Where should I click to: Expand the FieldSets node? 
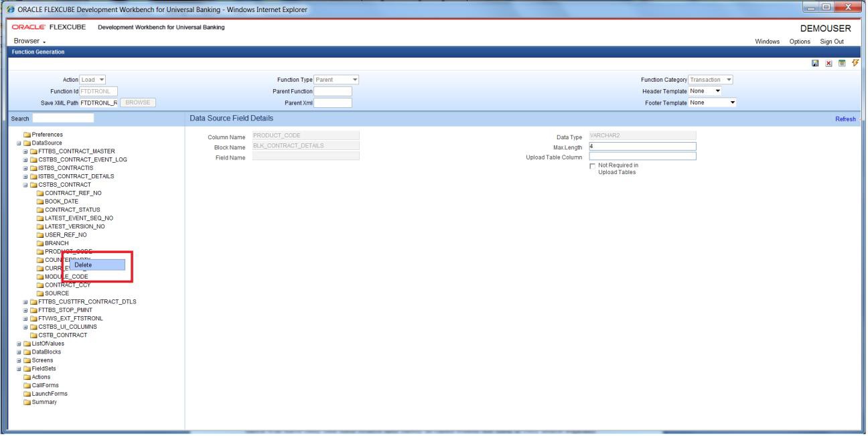(19, 368)
